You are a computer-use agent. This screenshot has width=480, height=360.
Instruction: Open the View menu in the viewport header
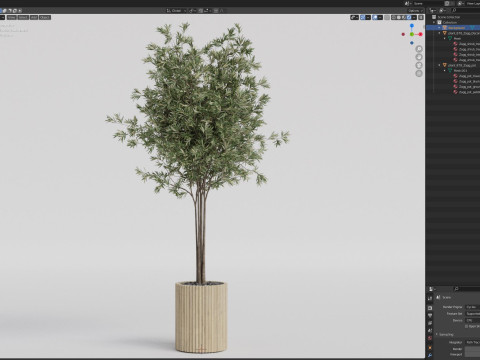(x=11, y=17)
